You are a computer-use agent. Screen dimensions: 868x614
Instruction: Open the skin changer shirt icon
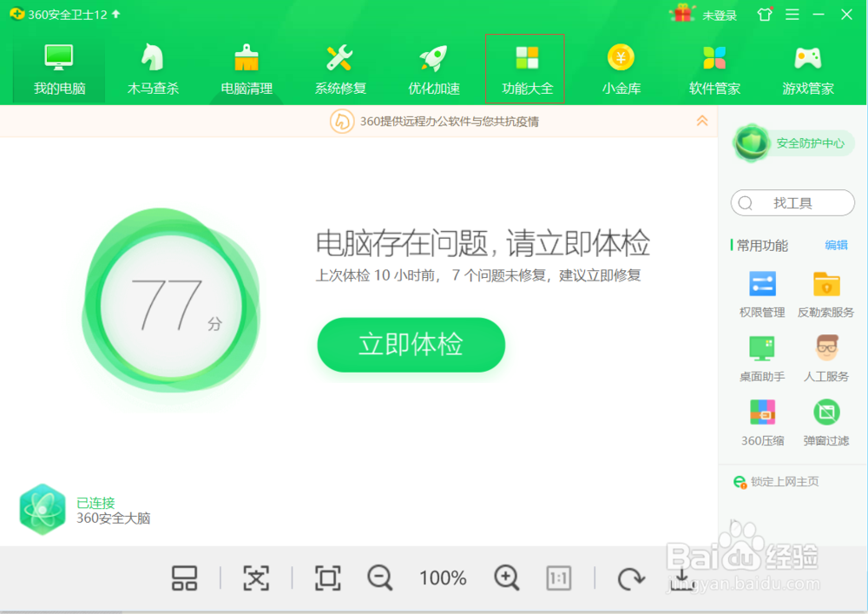coord(765,15)
